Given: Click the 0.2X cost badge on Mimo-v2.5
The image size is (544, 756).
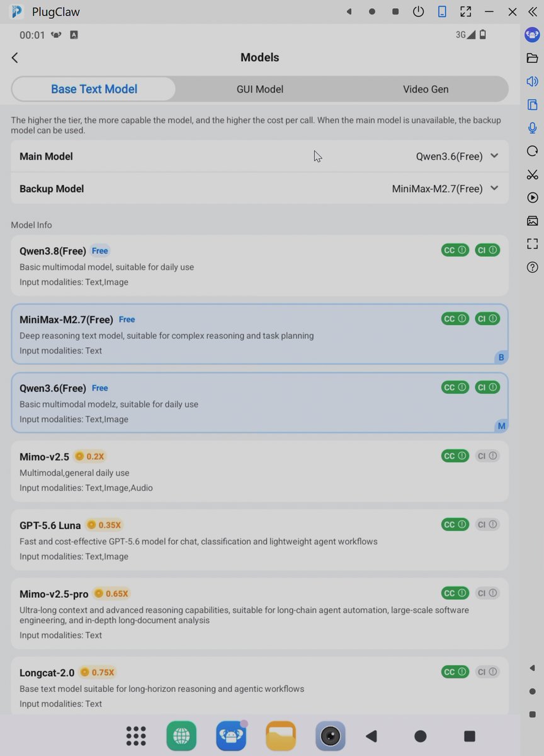Looking at the screenshot, I should click(x=89, y=456).
